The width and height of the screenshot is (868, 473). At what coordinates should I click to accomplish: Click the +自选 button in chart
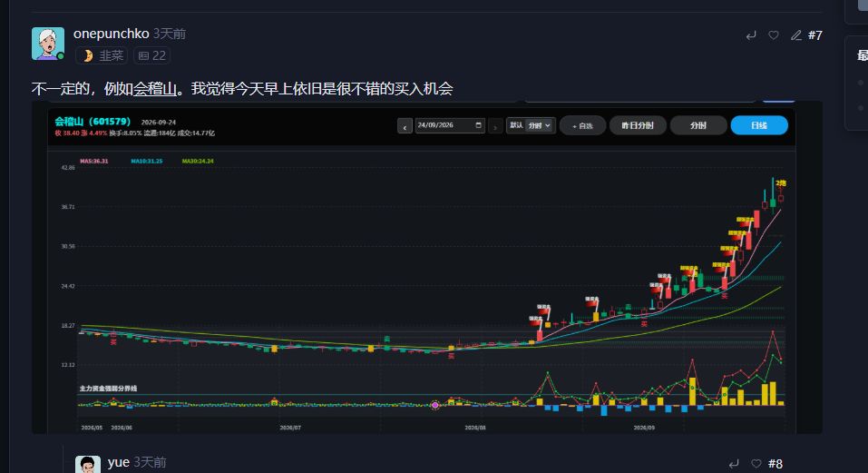click(582, 125)
